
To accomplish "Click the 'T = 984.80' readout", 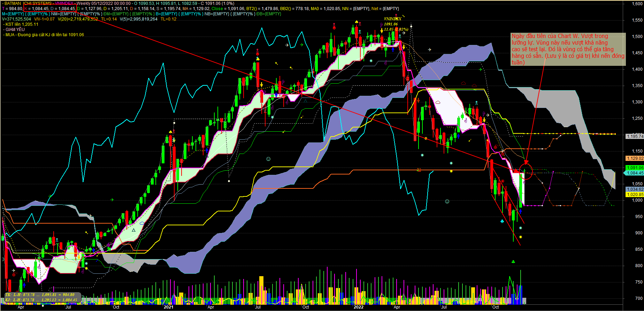I will (12, 8).
